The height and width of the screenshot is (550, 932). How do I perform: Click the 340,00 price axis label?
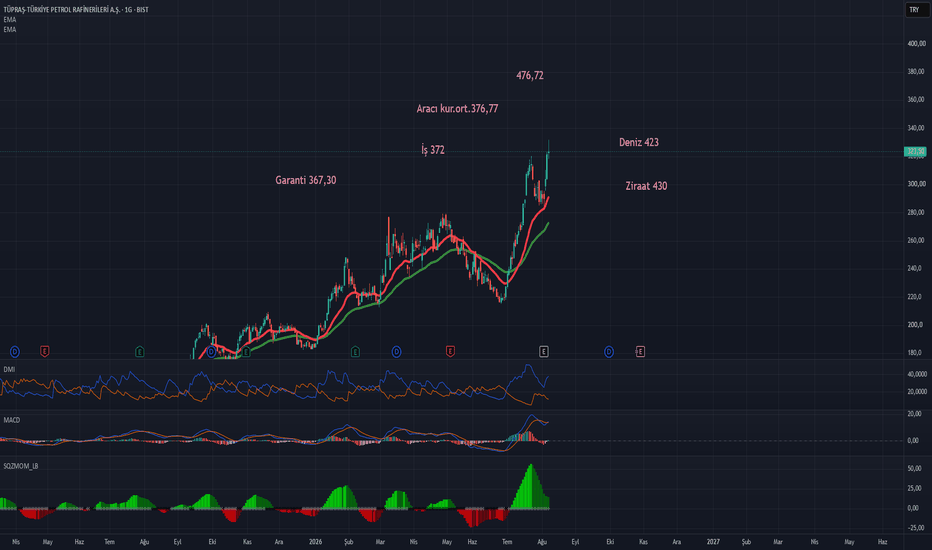917,128
